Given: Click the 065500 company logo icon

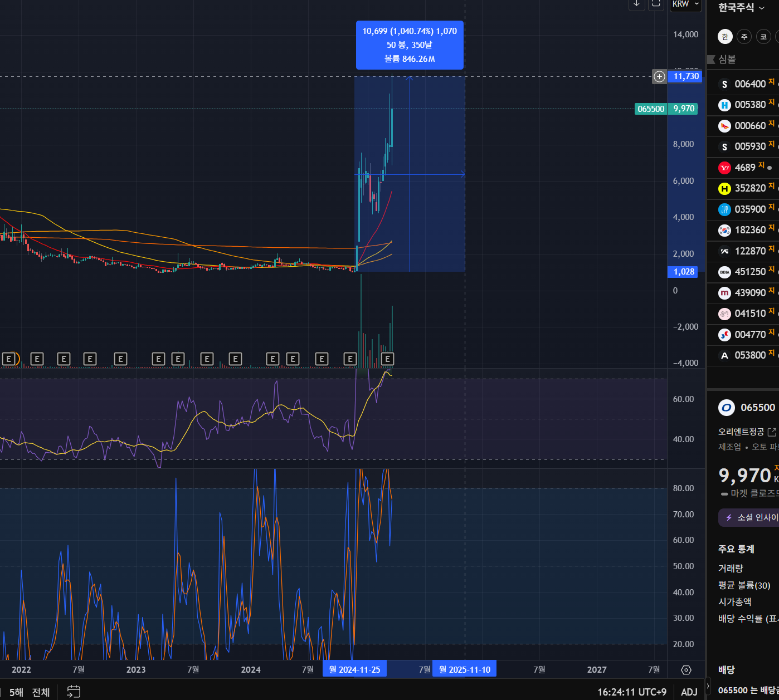Looking at the screenshot, I should (727, 408).
